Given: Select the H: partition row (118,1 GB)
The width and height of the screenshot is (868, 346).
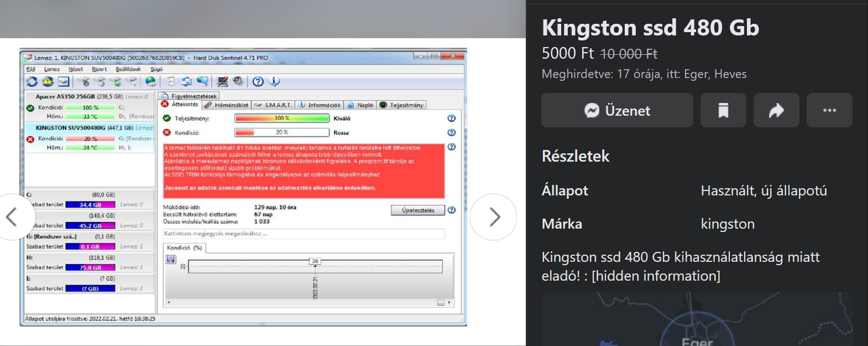Looking at the screenshot, I should [x=90, y=263].
